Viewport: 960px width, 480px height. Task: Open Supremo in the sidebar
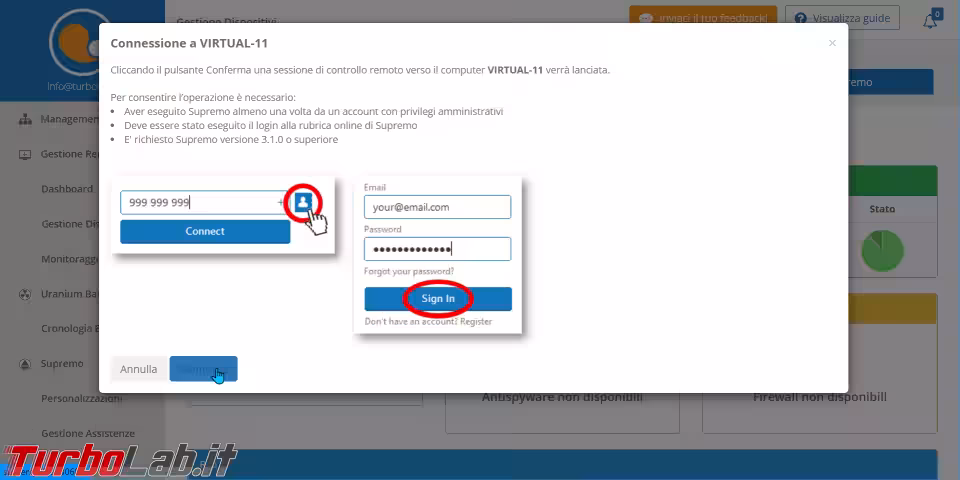[61, 364]
